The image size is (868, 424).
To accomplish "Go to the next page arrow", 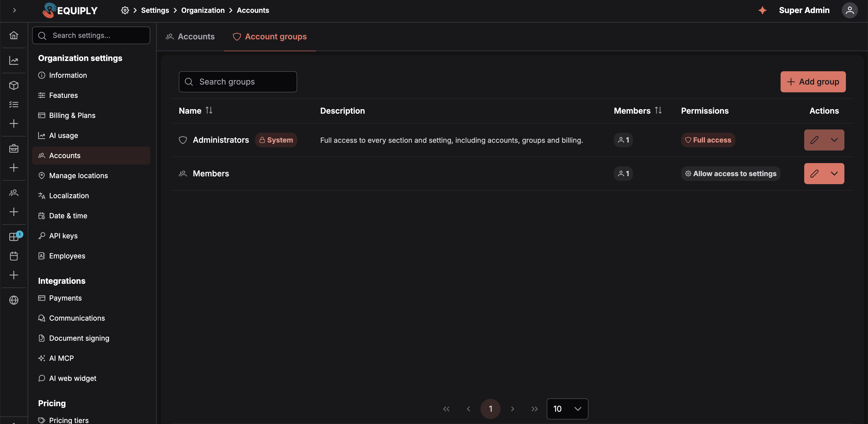I will [x=513, y=409].
